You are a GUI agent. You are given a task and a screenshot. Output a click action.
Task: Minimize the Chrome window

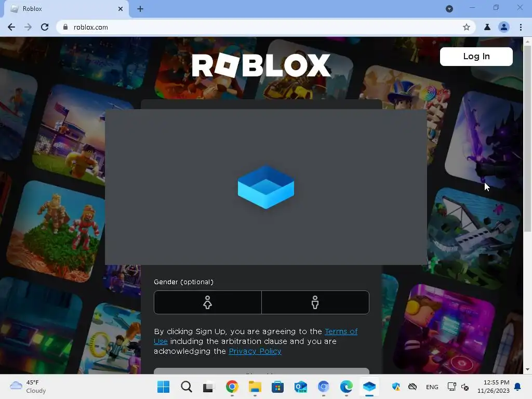point(472,7)
